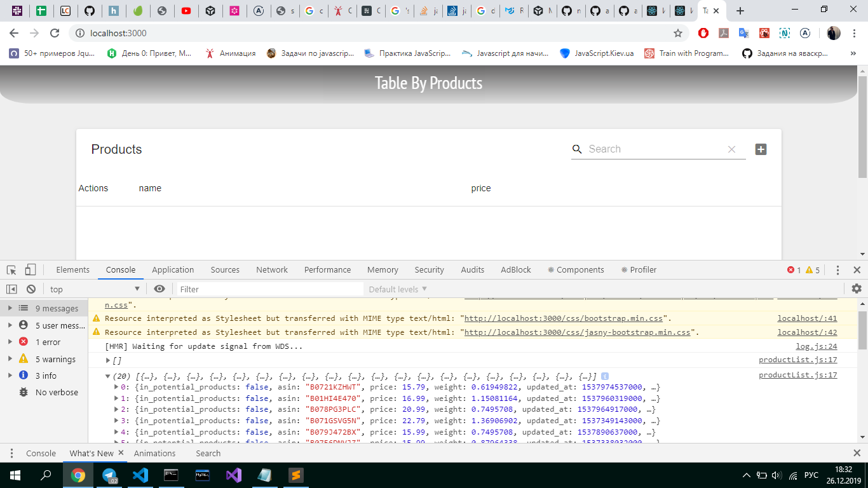Expand array item 0 with asin B0721KZHWT
868x488 pixels.
click(116, 387)
